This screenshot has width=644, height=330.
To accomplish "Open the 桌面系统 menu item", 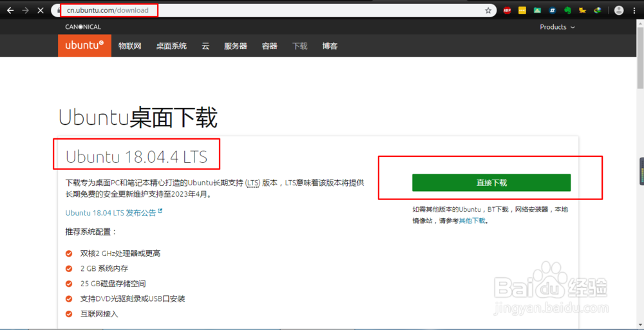I will tap(171, 46).
